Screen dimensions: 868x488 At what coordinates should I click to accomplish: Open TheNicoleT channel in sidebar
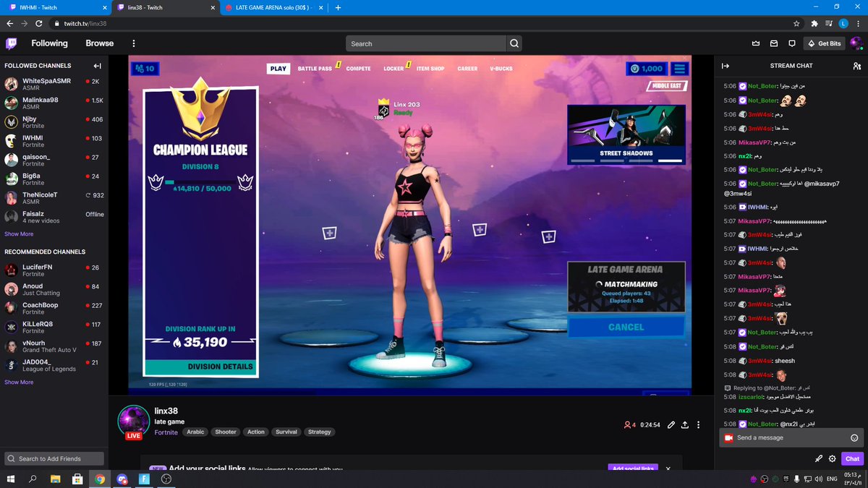pyautogui.click(x=54, y=198)
